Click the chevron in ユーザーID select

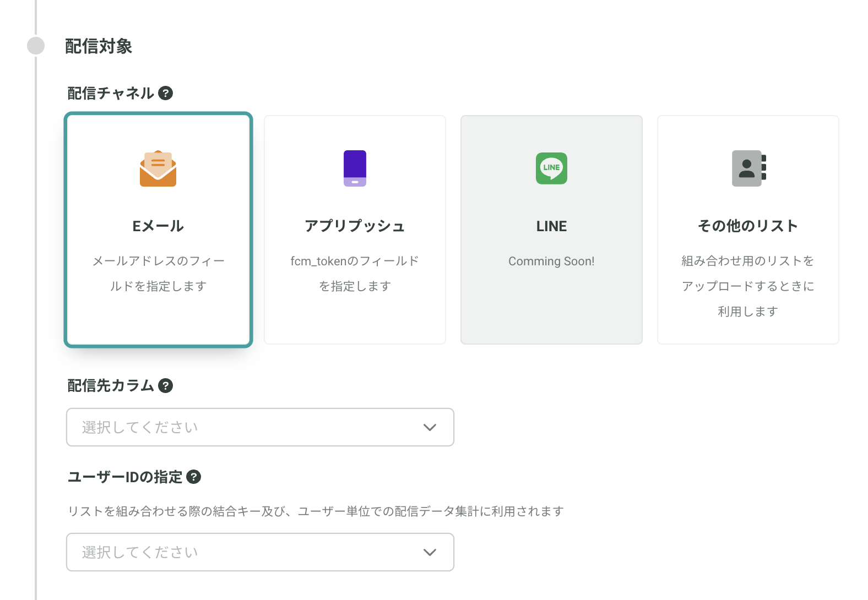tap(430, 553)
